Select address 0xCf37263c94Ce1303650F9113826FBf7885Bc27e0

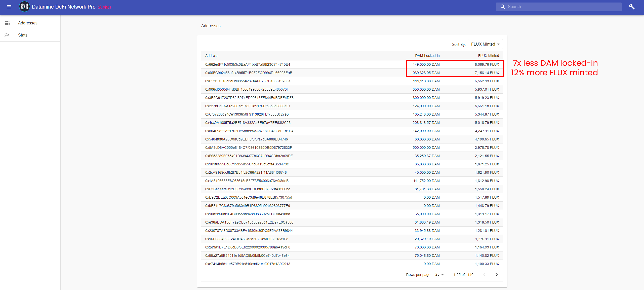coord(247,114)
